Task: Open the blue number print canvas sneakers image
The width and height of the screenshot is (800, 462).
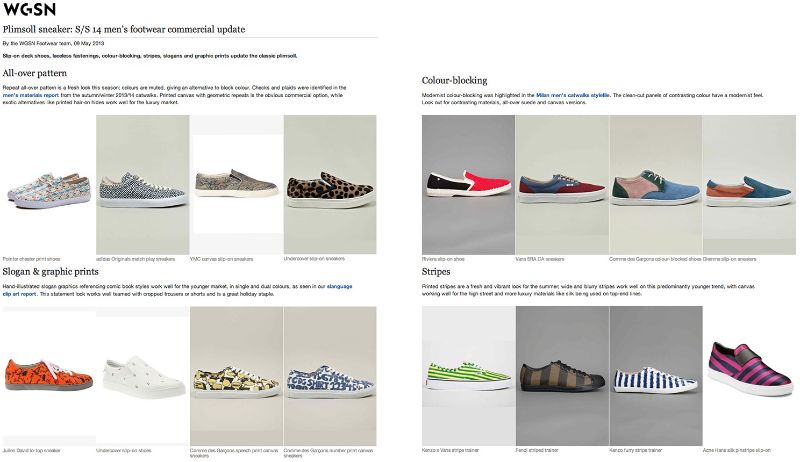Action: 330,376
